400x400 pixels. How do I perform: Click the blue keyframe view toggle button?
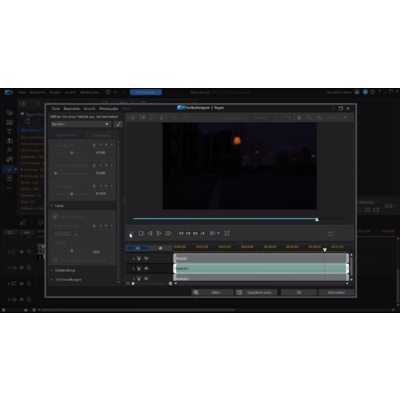tap(137, 248)
